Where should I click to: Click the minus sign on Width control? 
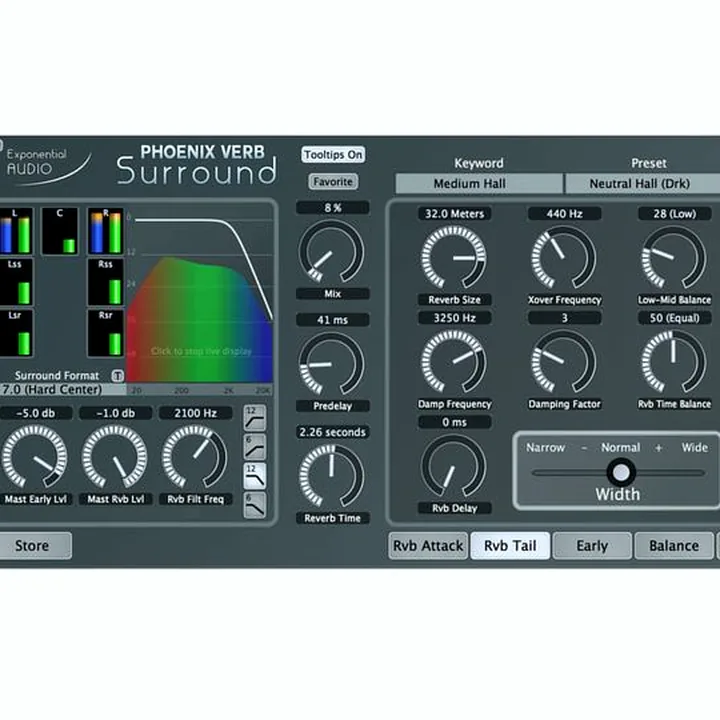tap(584, 448)
